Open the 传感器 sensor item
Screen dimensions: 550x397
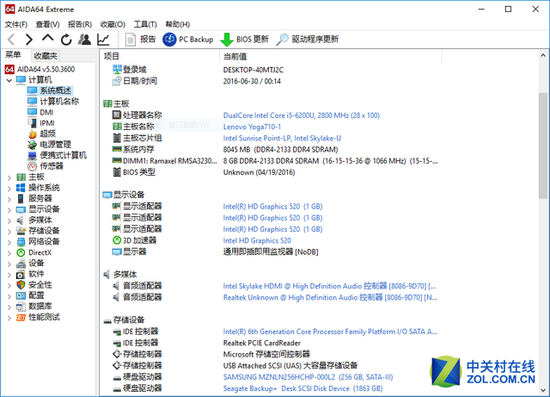pos(45,166)
